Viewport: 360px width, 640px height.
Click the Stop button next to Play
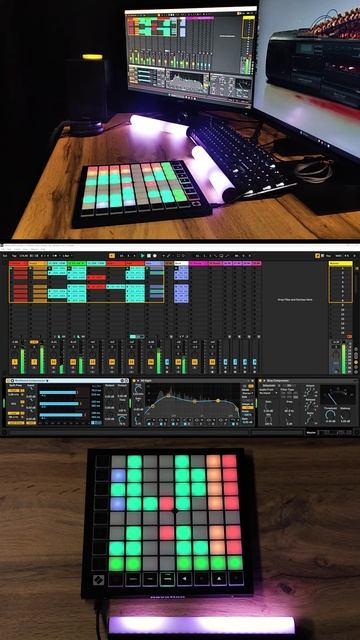pyautogui.click(x=149, y=256)
